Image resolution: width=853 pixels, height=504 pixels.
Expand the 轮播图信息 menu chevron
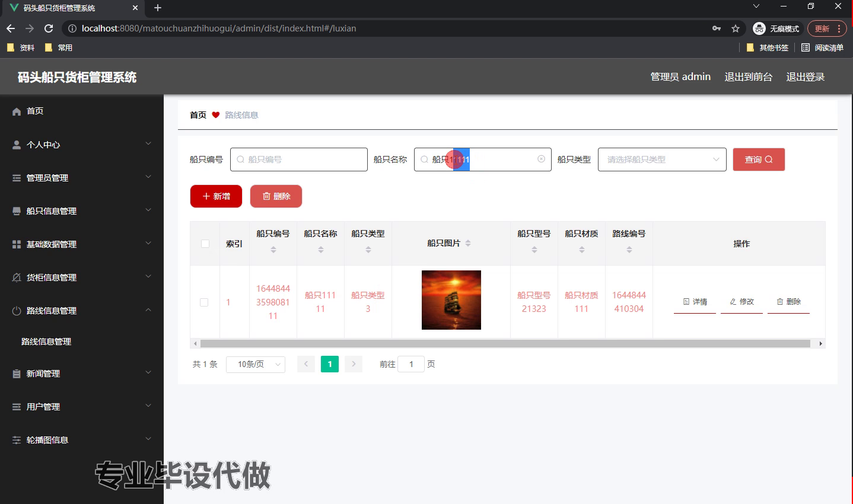pos(148,439)
